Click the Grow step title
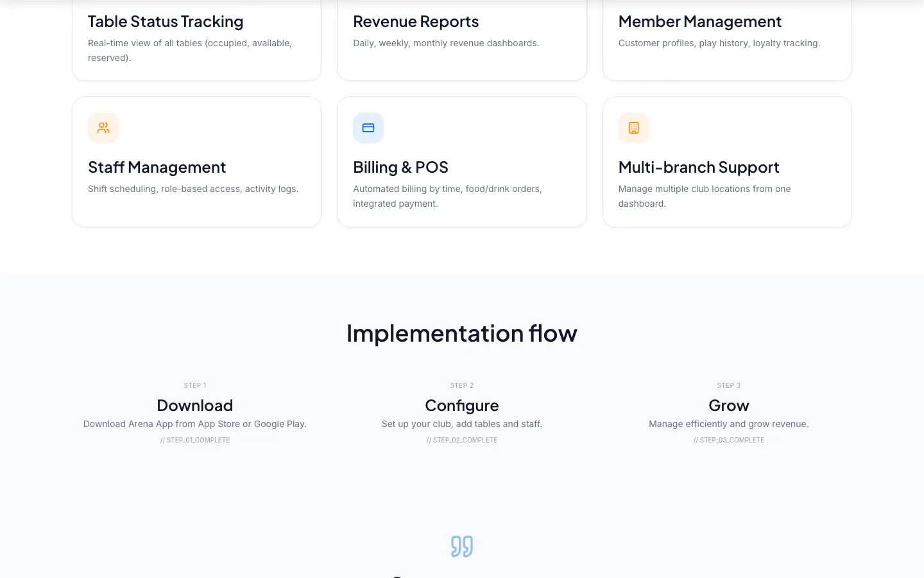 729,405
